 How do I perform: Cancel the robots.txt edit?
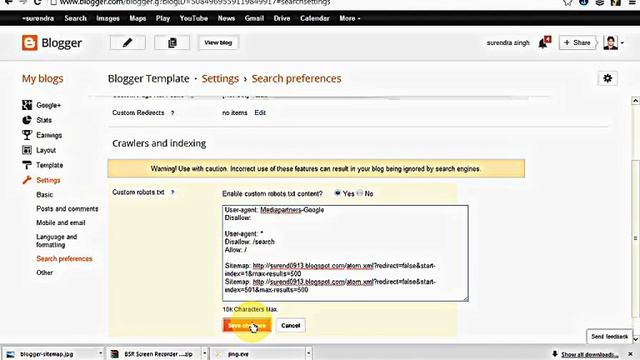pos(291,325)
